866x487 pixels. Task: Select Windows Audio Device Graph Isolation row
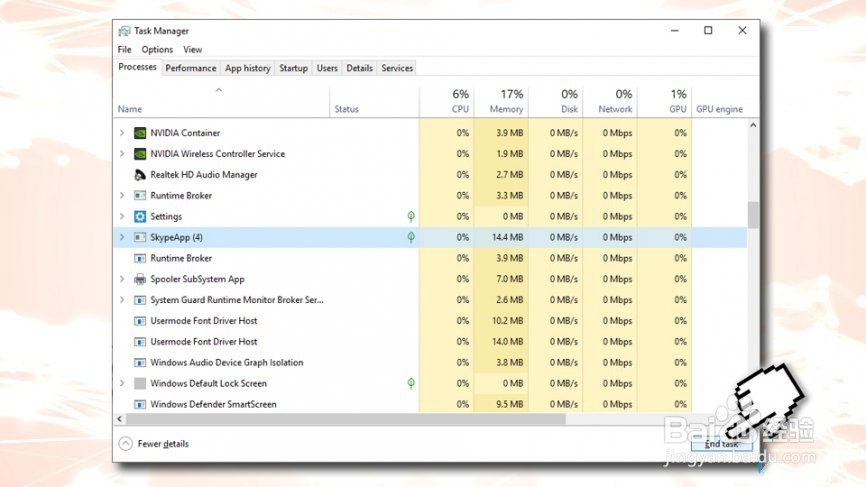(430, 363)
